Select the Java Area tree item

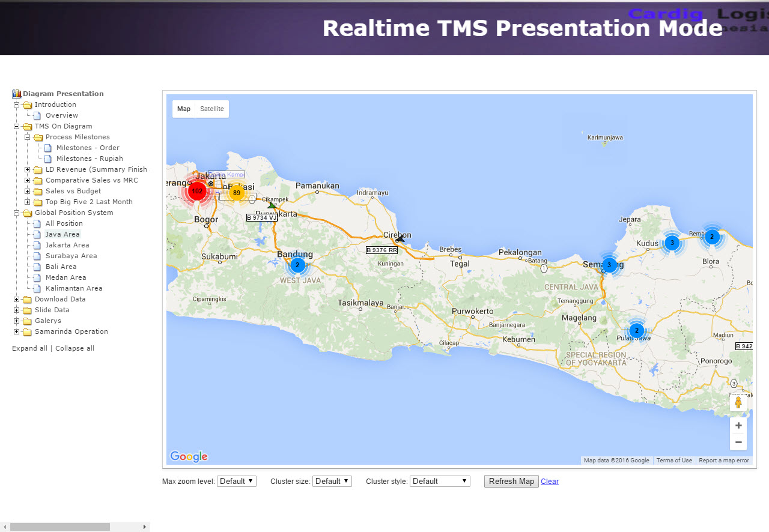pos(62,234)
